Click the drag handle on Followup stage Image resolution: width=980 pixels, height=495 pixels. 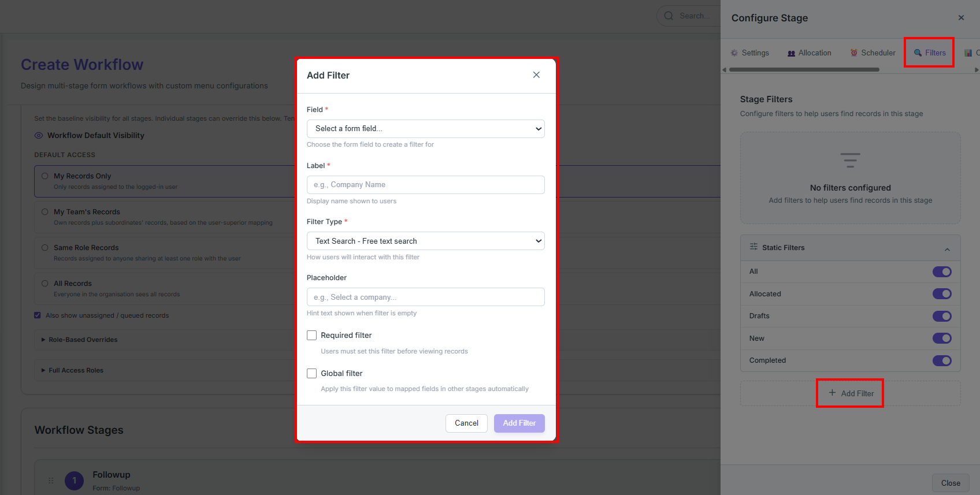(51, 481)
